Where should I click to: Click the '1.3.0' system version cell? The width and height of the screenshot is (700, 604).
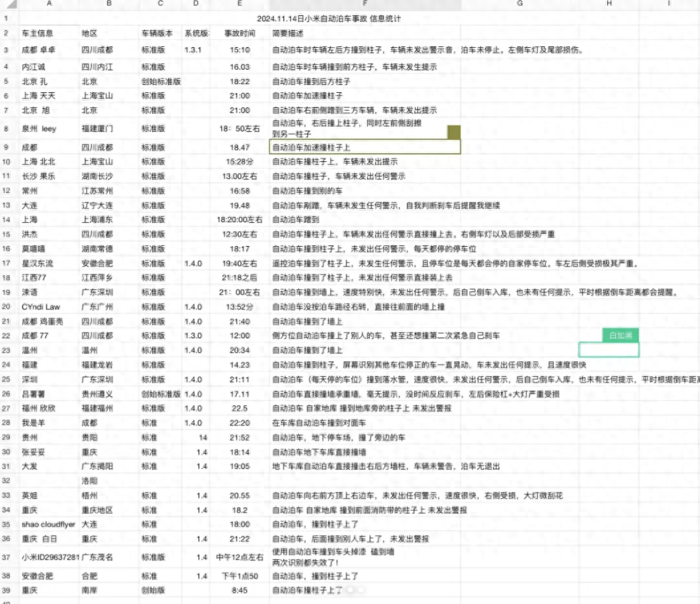pos(193,336)
